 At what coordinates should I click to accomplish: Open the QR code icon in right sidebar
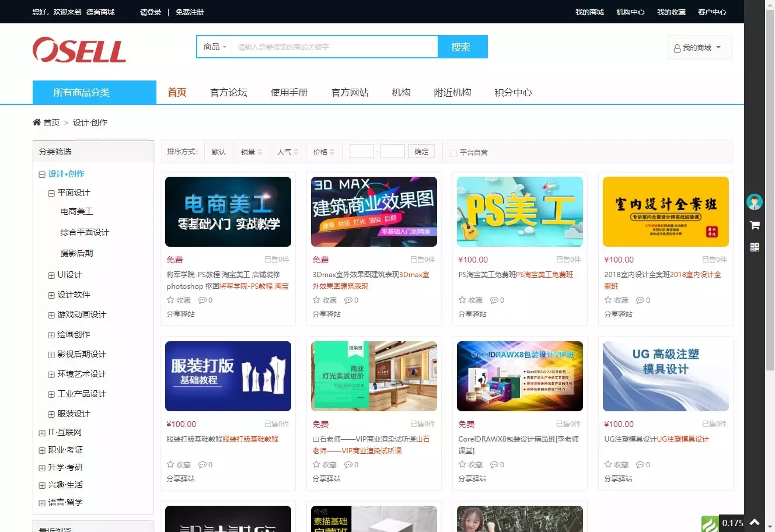[x=755, y=247]
